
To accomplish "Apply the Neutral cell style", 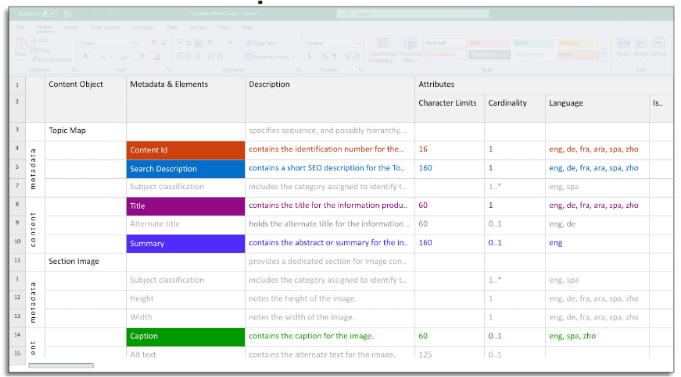I will pos(578,43).
